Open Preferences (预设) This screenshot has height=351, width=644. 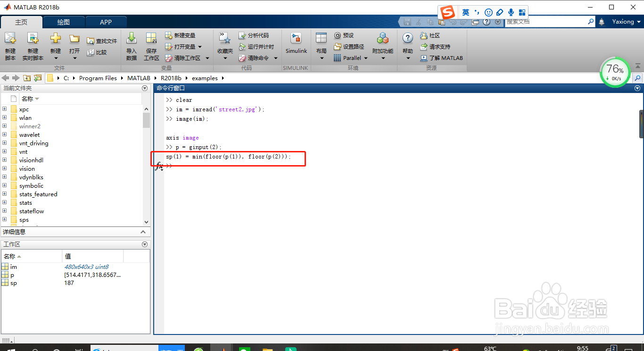(x=344, y=35)
